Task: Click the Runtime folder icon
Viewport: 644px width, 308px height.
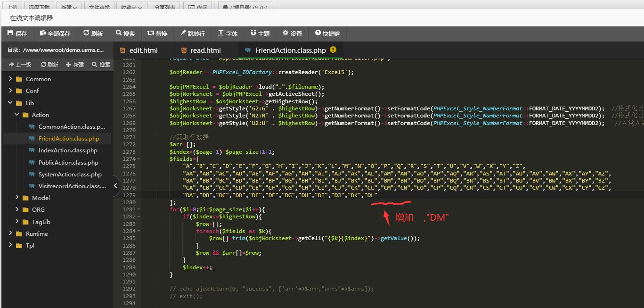Action: tap(19, 234)
